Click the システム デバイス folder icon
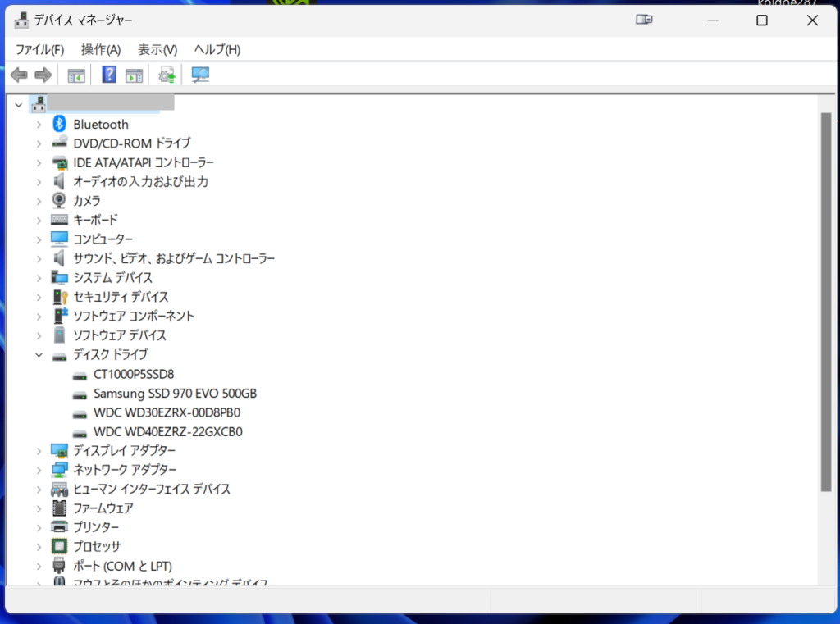The height and width of the screenshot is (624, 840). 59,277
